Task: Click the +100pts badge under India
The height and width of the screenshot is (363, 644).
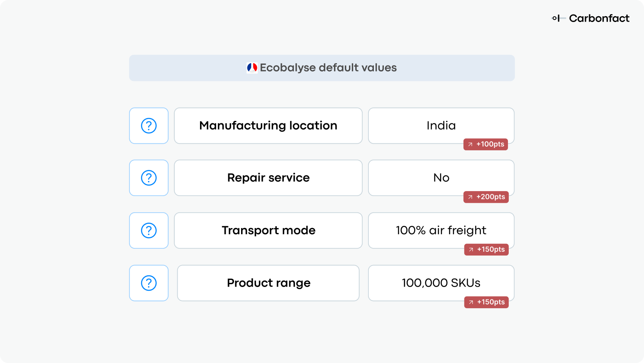Action: coord(485,144)
